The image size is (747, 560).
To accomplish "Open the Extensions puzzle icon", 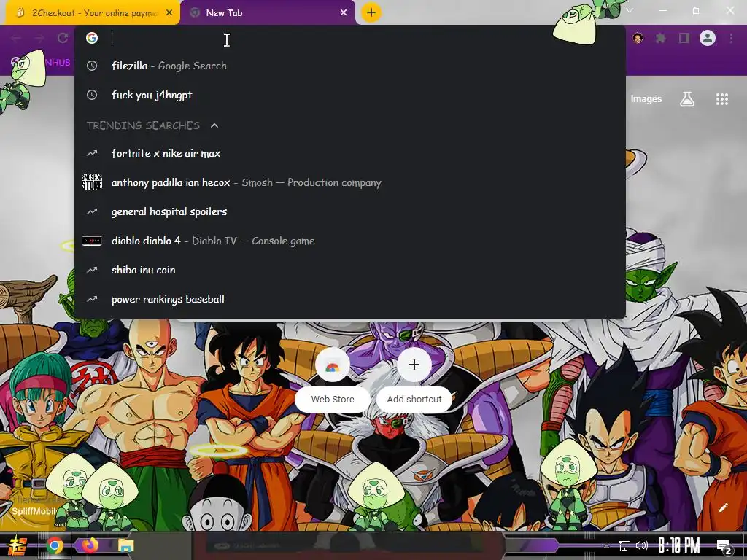I will pyautogui.click(x=661, y=38).
